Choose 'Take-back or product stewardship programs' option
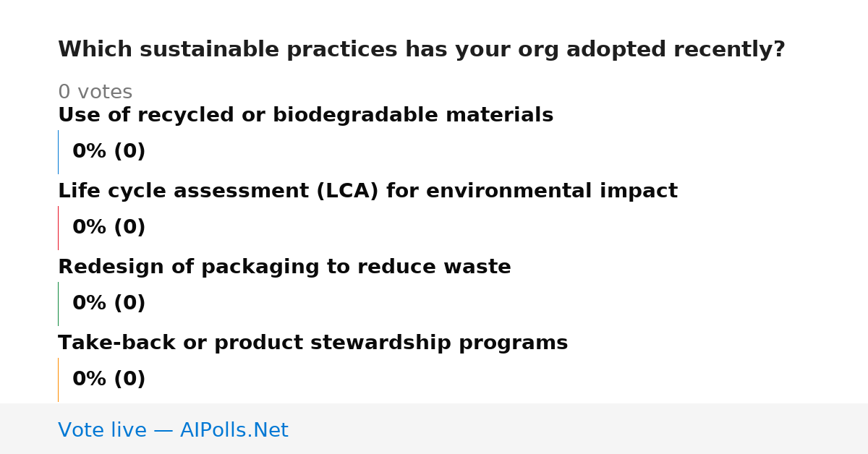The image size is (868, 454). click(312, 343)
